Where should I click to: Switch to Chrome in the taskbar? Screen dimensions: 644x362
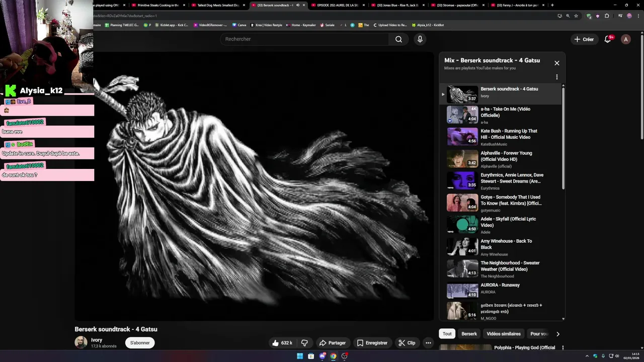(x=333, y=356)
